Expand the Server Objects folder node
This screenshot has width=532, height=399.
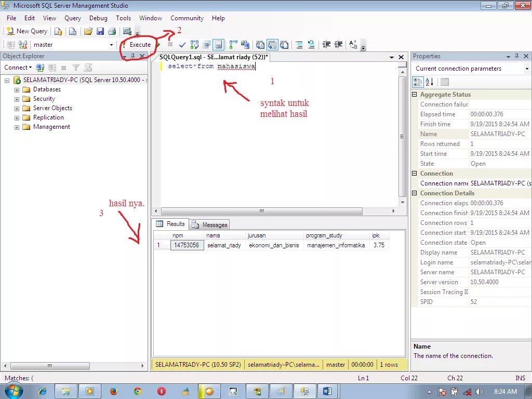pos(17,109)
